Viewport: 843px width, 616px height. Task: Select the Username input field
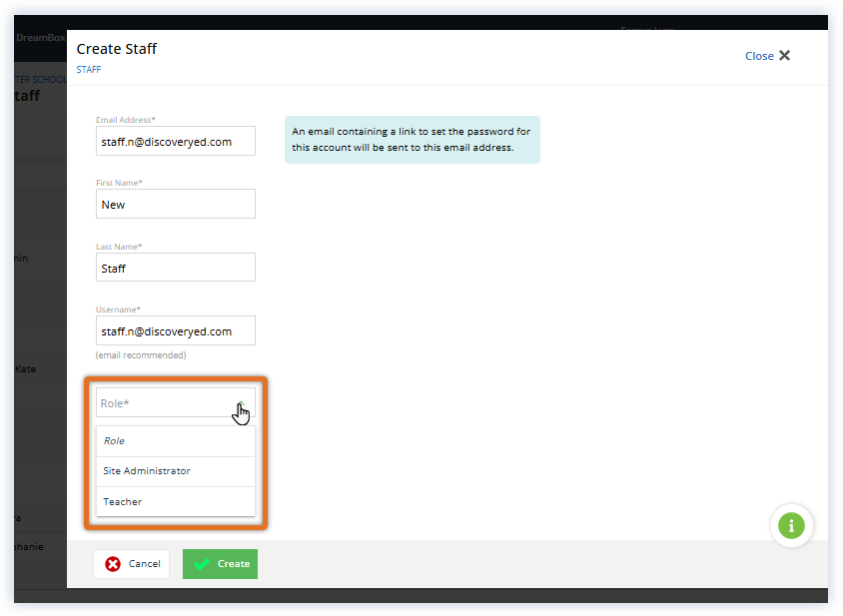coord(175,331)
